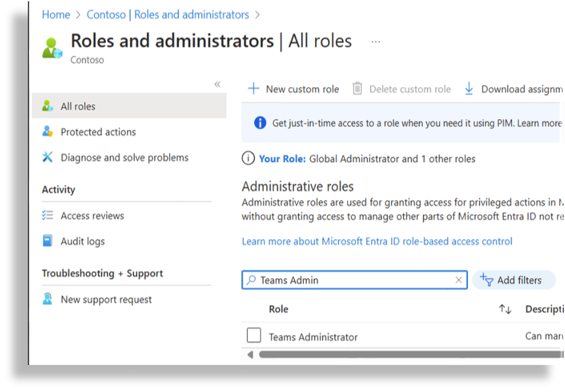Click New custom role button
This screenshot has width=565, height=392.
tap(294, 89)
